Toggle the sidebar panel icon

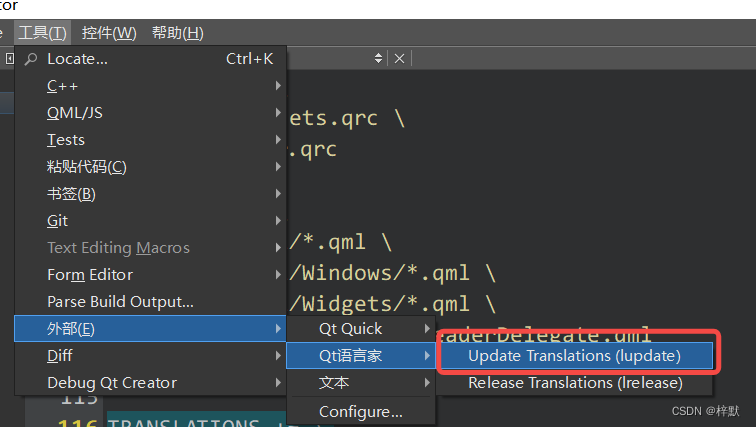click(x=9, y=59)
